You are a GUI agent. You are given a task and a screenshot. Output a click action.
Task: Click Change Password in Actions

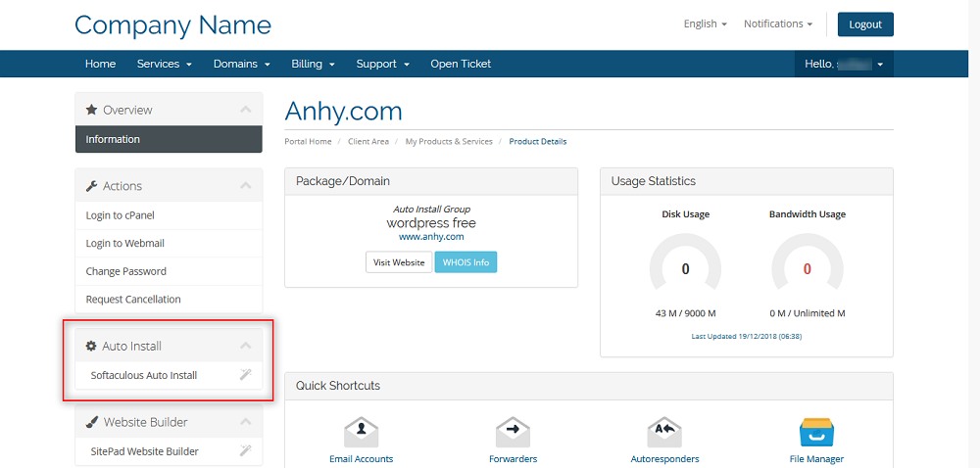point(169,271)
